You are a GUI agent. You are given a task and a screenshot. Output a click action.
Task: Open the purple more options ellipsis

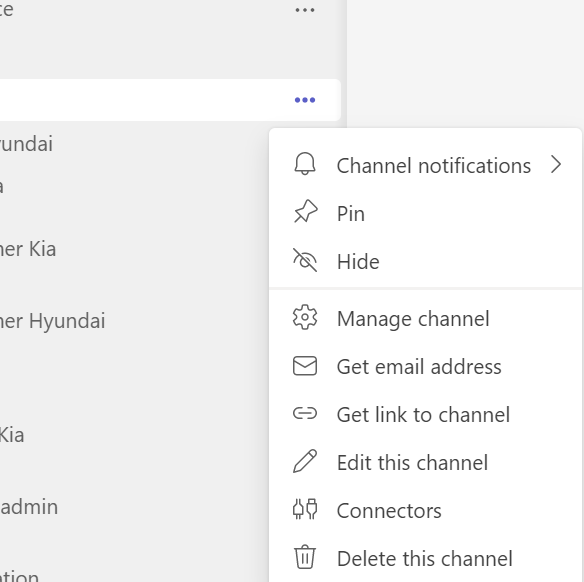pyautogui.click(x=305, y=100)
